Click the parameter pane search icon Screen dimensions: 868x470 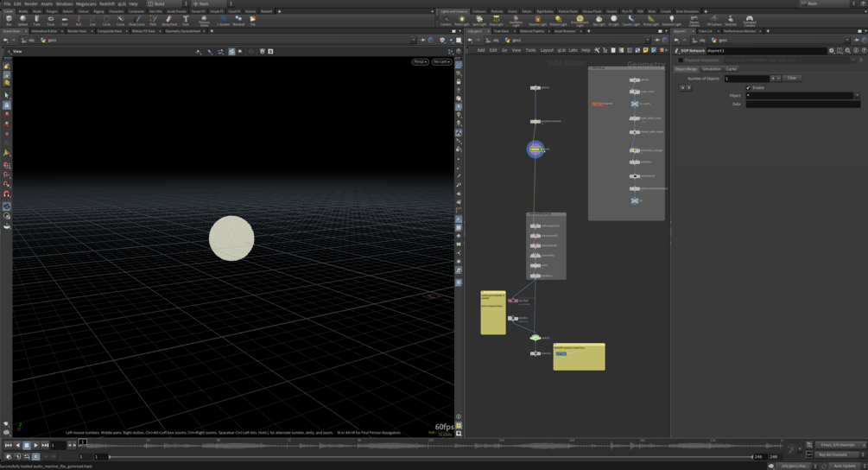point(847,50)
